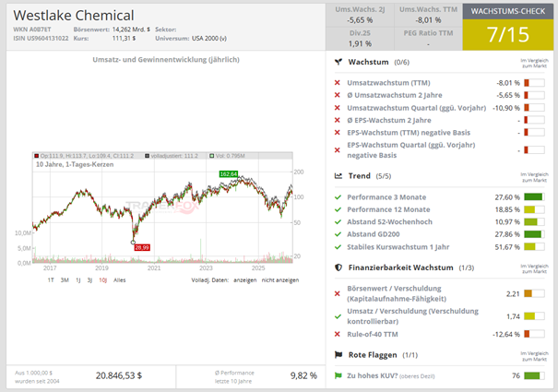This screenshot has width=558, height=392.
Task: Click green check next to Performance 3 Monate
Action: pos(338,197)
